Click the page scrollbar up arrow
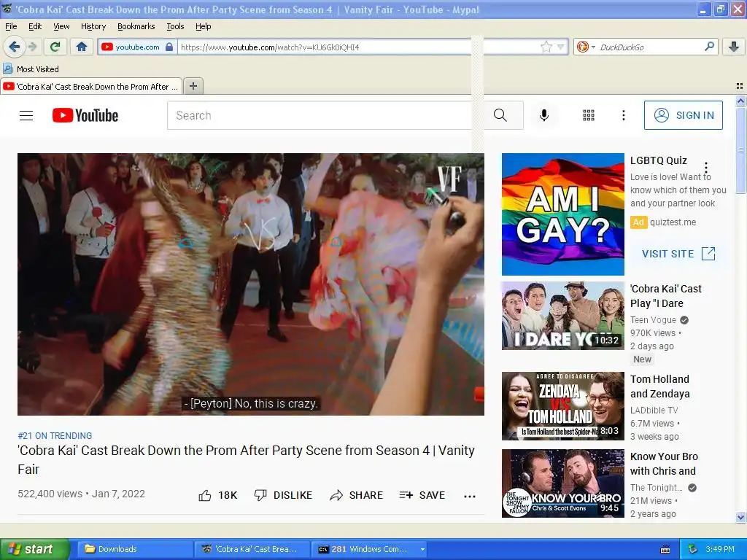747x560 pixels. 740,101
